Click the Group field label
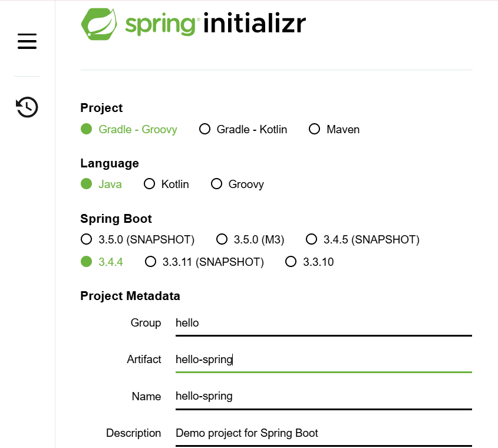 point(146,323)
